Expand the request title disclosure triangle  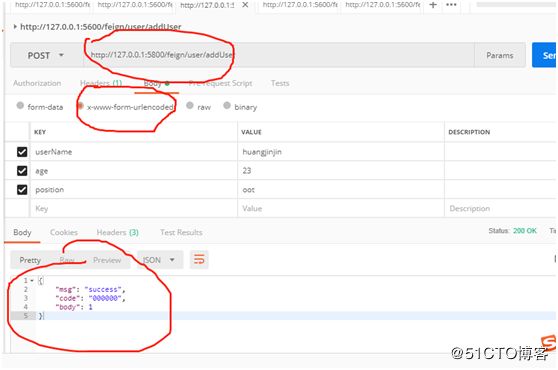(15, 27)
